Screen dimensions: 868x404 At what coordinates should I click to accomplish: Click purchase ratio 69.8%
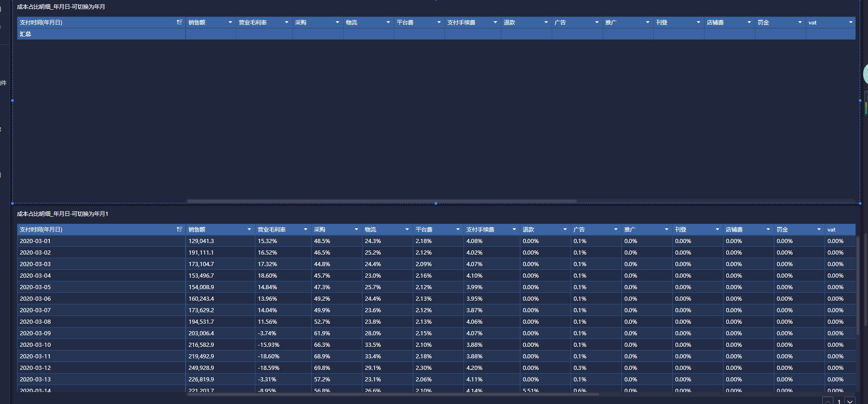[x=322, y=368]
